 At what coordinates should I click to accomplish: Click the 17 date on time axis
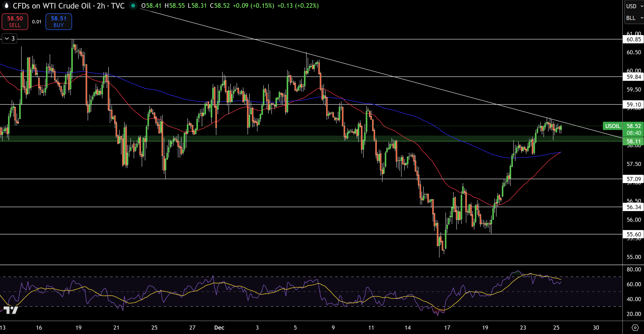pos(447,327)
